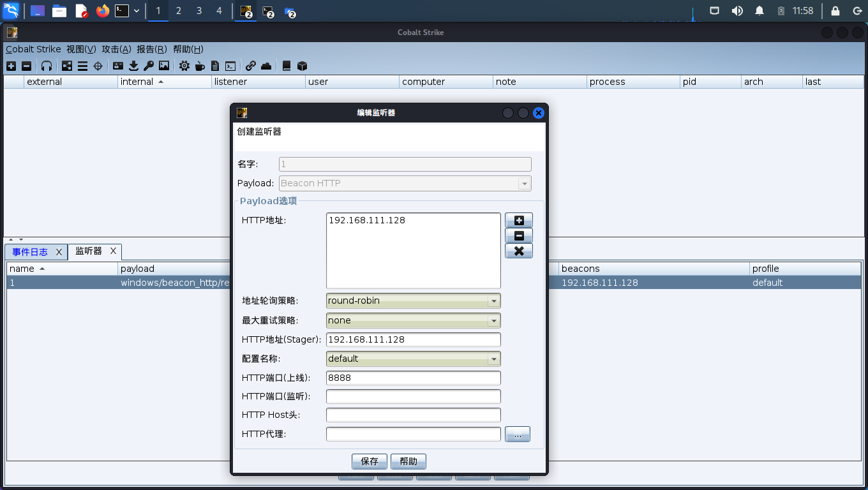Expand the max retry strategy none dropdown
The width and height of the screenshot is (868, 490).
[x=493, y=320]
